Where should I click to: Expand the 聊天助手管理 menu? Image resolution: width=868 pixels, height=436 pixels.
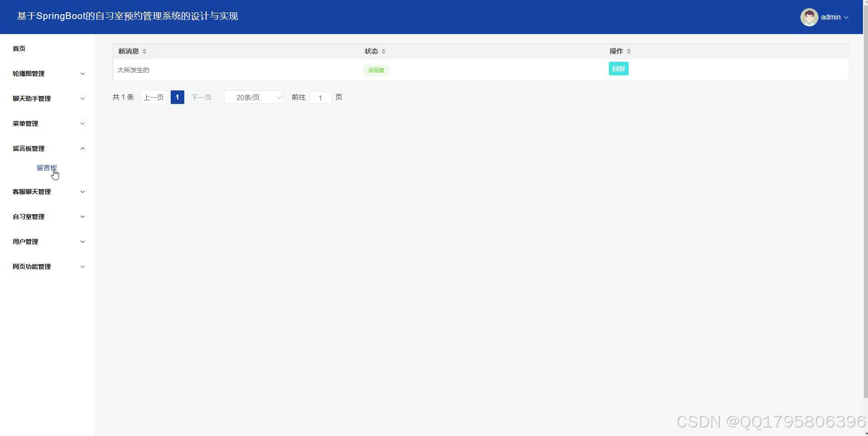pyautogui.click(x=47, y=99)
